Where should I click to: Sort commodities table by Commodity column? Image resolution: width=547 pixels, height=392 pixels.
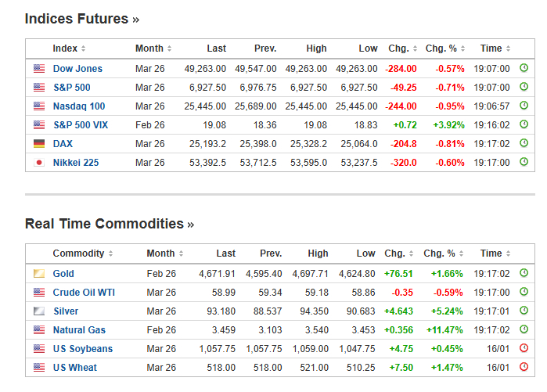82,254
